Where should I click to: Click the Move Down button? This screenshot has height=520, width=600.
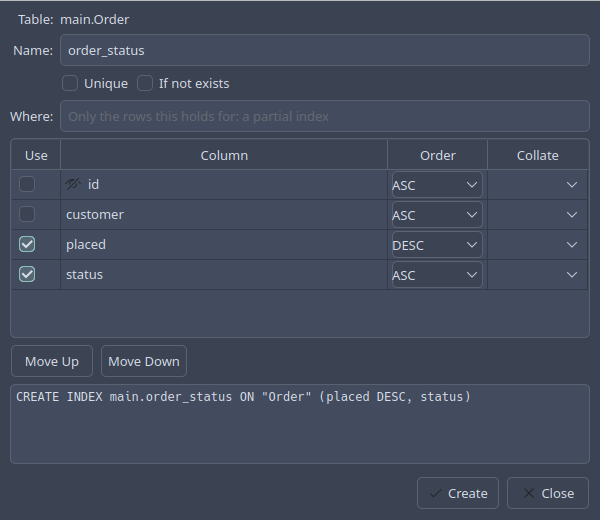(144, 361)
